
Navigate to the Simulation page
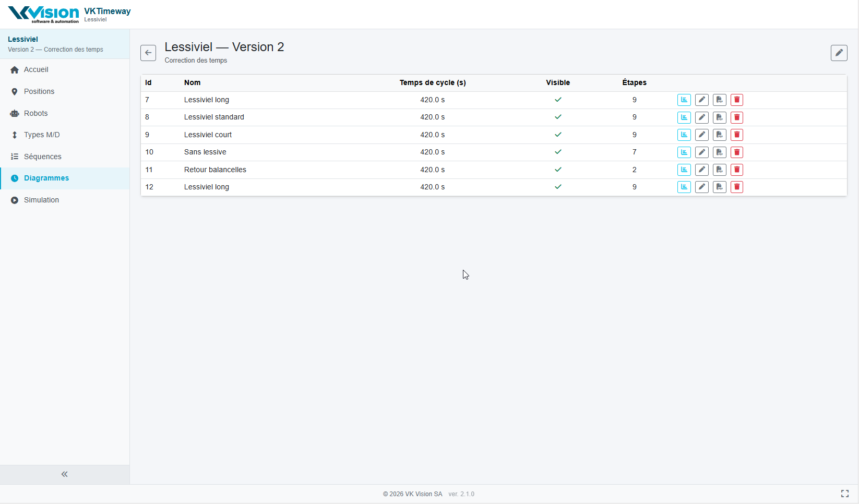[x=41, y=200]
